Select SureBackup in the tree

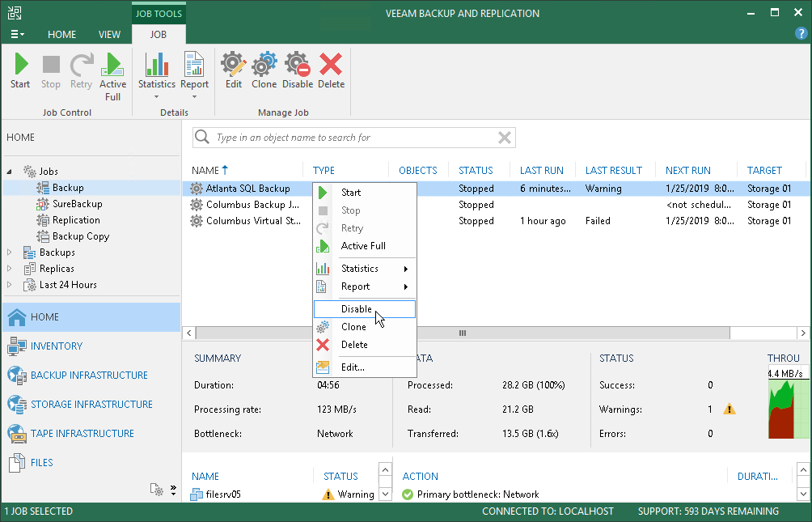[77, 204]
